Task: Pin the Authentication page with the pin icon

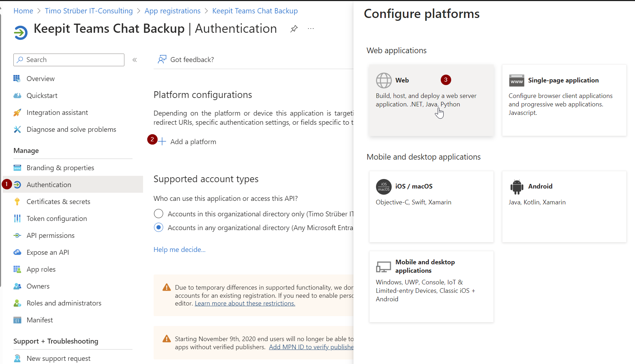Action: coord(294,29)
